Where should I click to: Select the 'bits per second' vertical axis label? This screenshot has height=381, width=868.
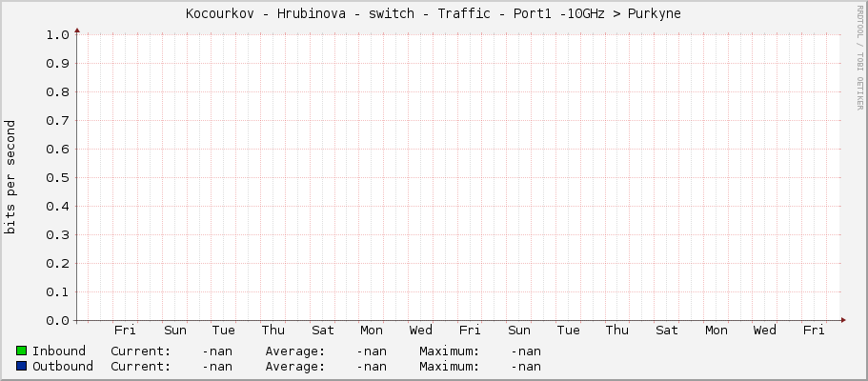pos(10,177)
